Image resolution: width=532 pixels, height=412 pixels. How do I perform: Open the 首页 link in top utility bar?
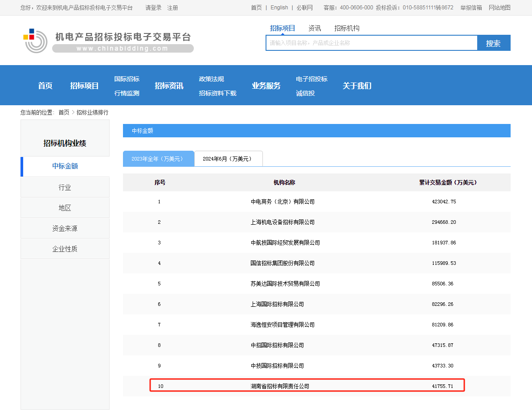tap(256, 8)
